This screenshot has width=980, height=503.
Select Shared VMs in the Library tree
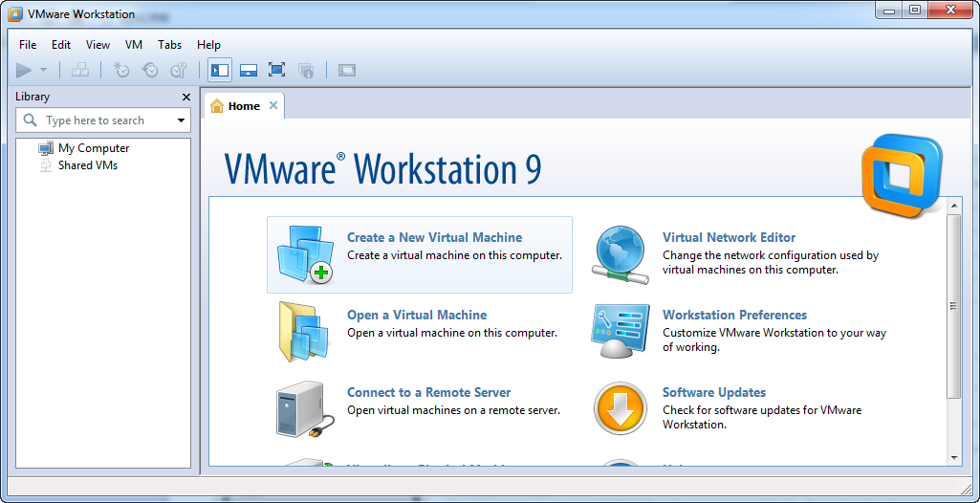coord(88,165)
